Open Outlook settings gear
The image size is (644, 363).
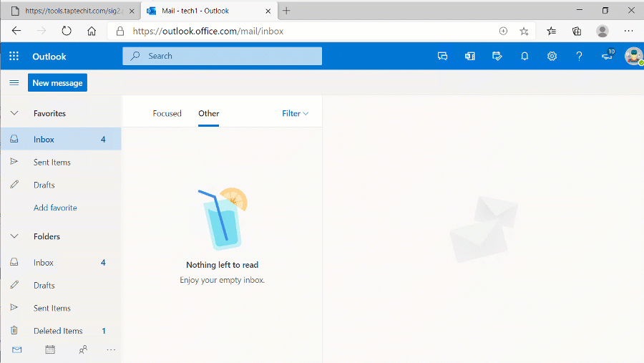(552, 57)
